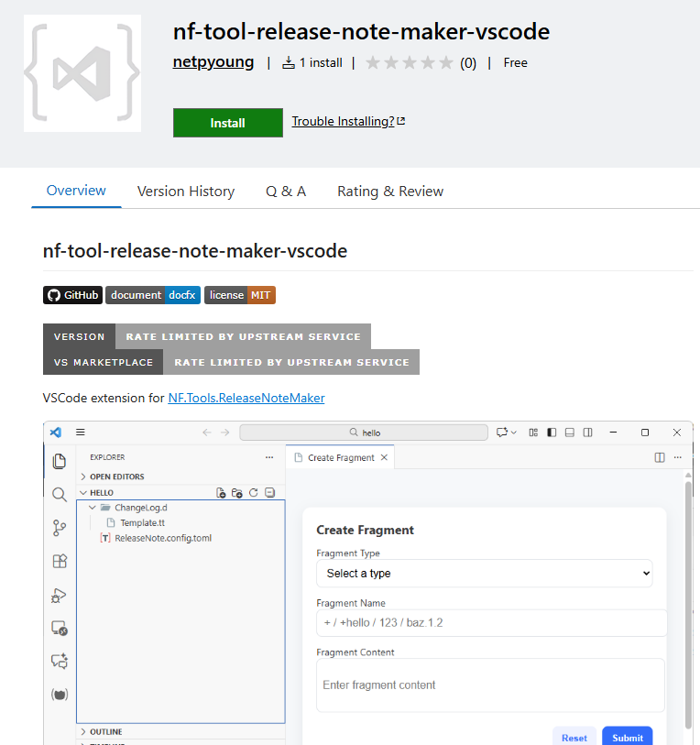
Task: Open the Fragment Type dropdown
Action: (x=485, y=574)
